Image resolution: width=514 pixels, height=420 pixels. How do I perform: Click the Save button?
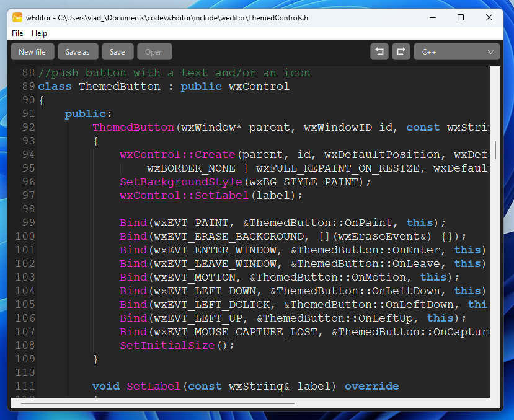point(117,51)
